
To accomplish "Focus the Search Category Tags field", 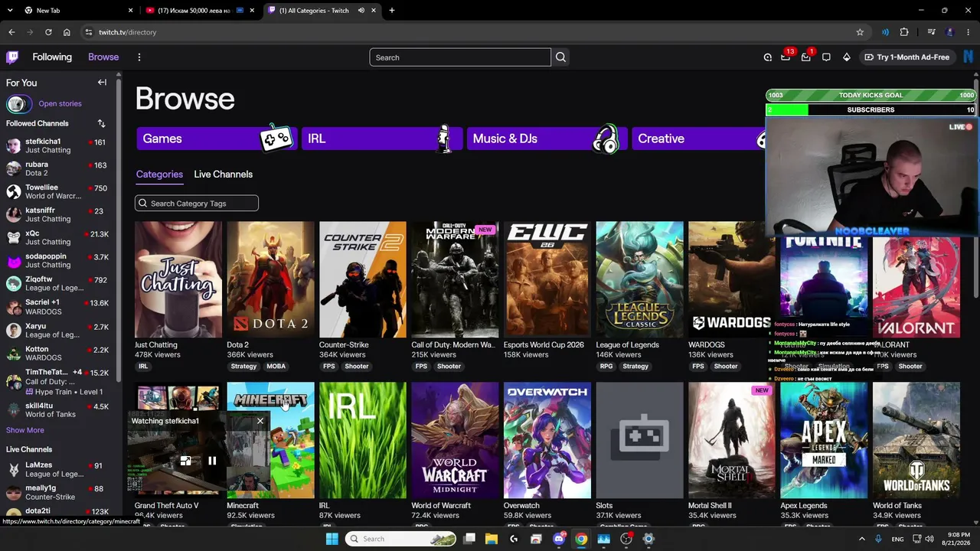I will point(197,204).
